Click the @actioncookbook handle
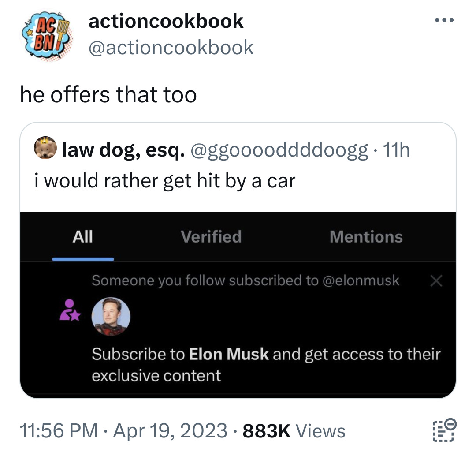 click(171, 47)
